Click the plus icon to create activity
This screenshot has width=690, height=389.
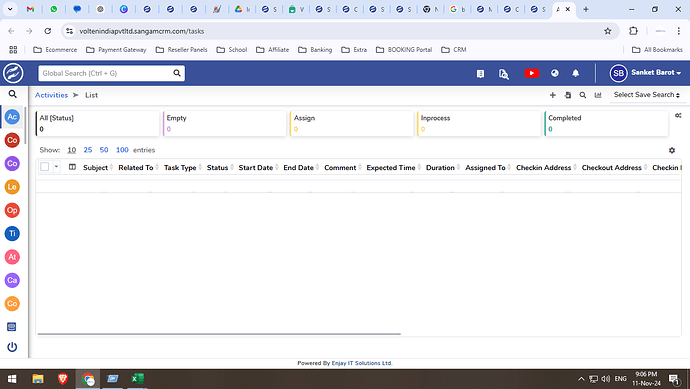pyautogui.click(x=553, y=95)
